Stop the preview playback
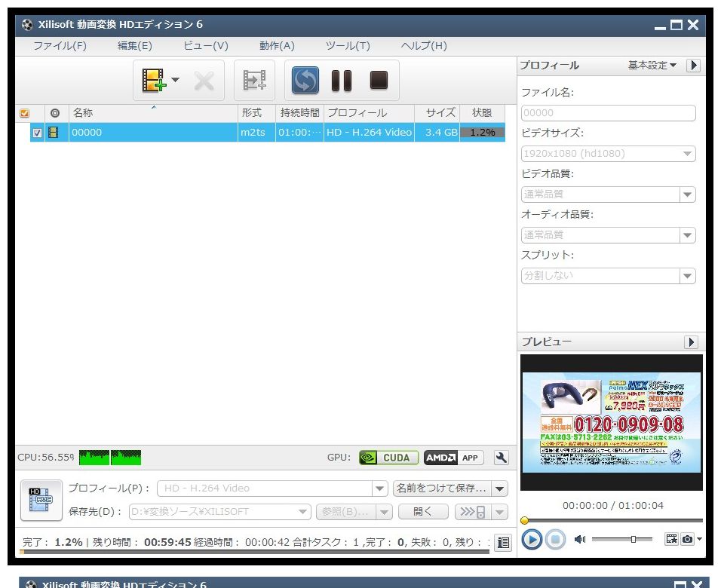The height and width of the screenshot is (588, 721). (556, 539)
